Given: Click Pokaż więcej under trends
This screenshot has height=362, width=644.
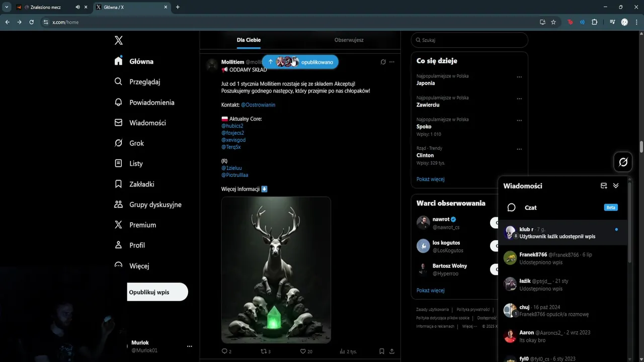Looking at the screenshot, I should [x=430, y=179].
